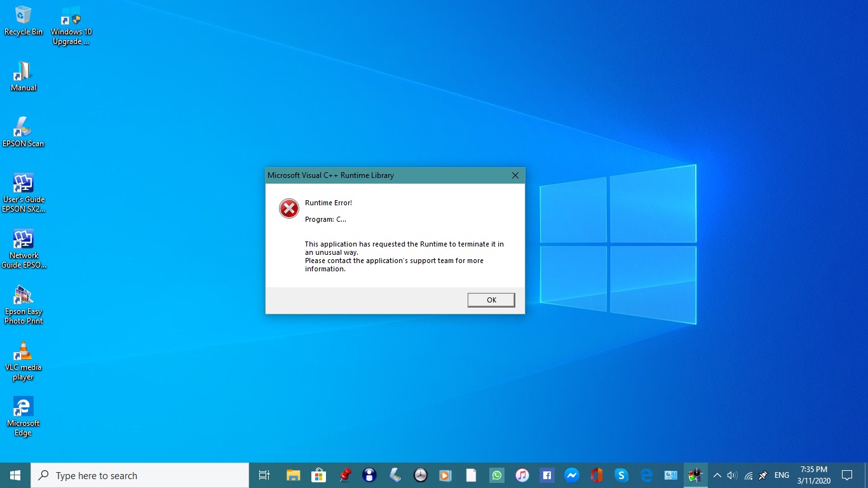Show hidden system tray icons
The width and height of the screenshot is (868, 488).
(717, 475)
